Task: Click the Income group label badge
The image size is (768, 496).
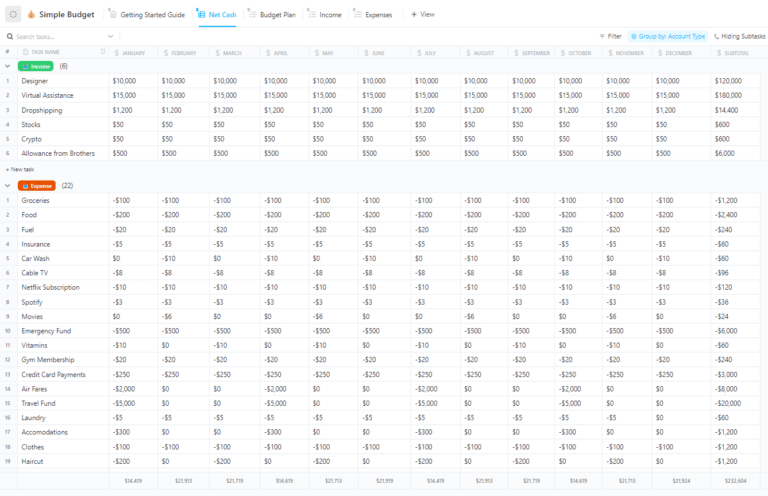Action: point(36,66)
